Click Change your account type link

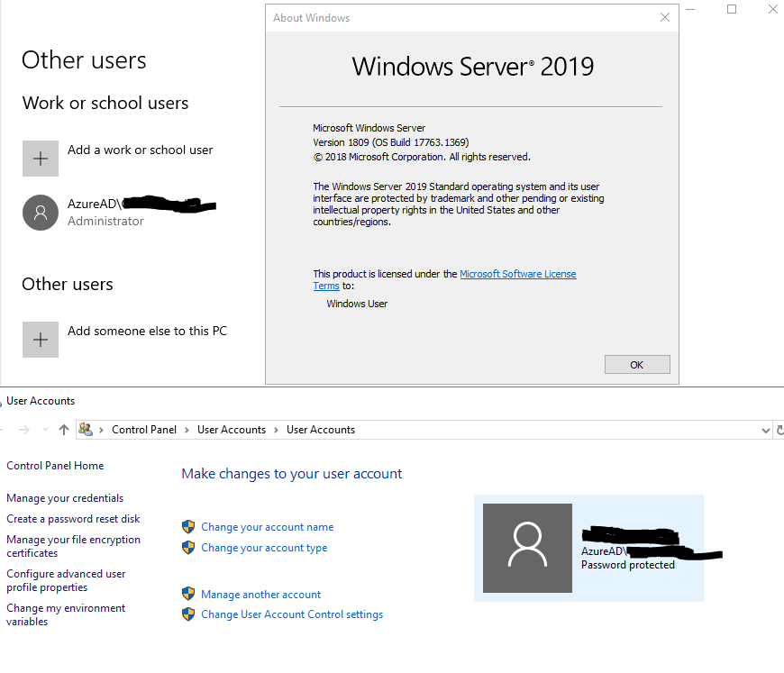[x=264, y=548]
